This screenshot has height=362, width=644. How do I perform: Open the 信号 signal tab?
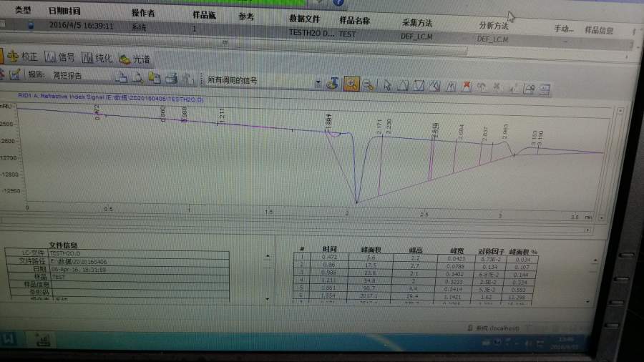[x=59, y=57]
